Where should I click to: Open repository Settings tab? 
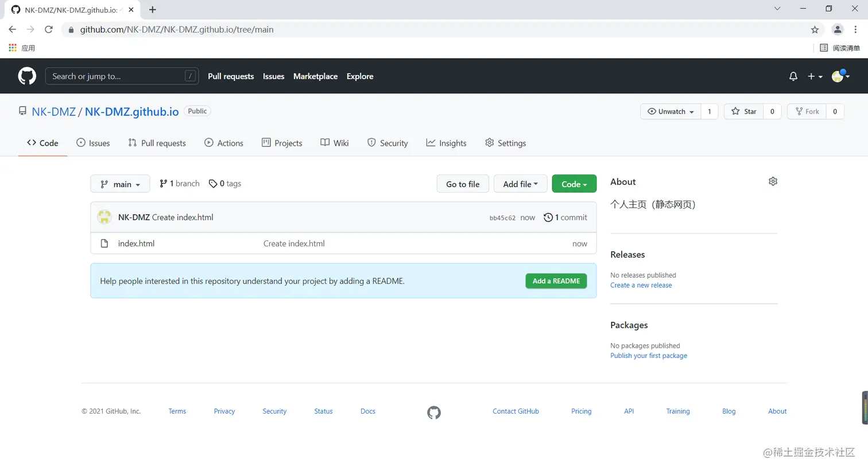[505, 143]
